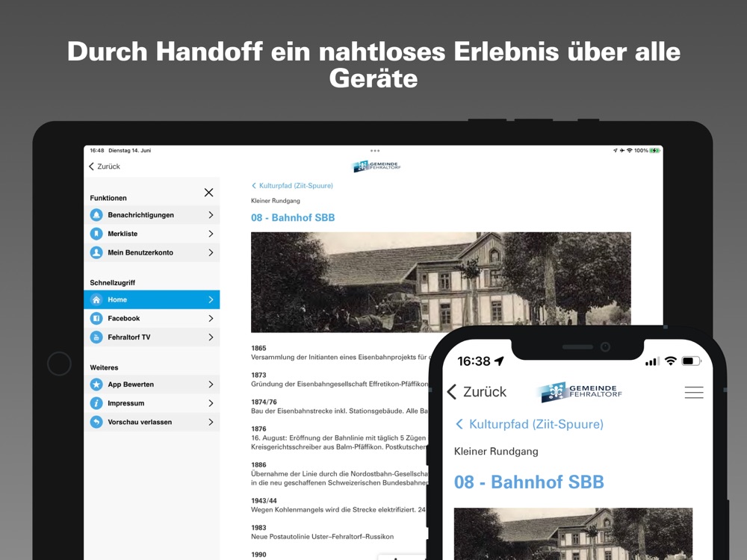747x560 pixels.
Task: Expand the Impressum chevron arrow
Action: (x=211, y=403)
